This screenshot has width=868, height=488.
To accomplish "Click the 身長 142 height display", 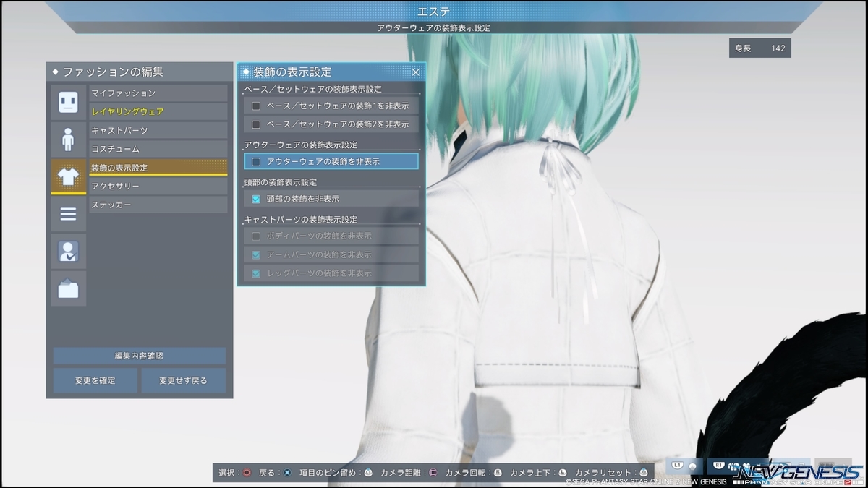I will [759, 48].
